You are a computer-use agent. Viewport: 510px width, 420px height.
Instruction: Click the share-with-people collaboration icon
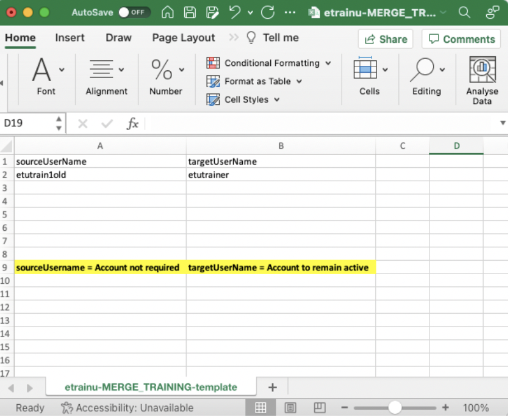coord(492,13)
